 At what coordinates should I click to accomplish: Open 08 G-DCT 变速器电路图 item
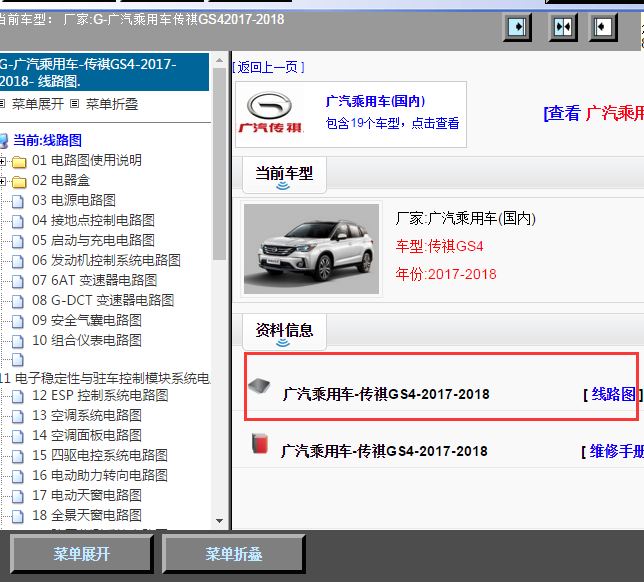pos(103,301)
